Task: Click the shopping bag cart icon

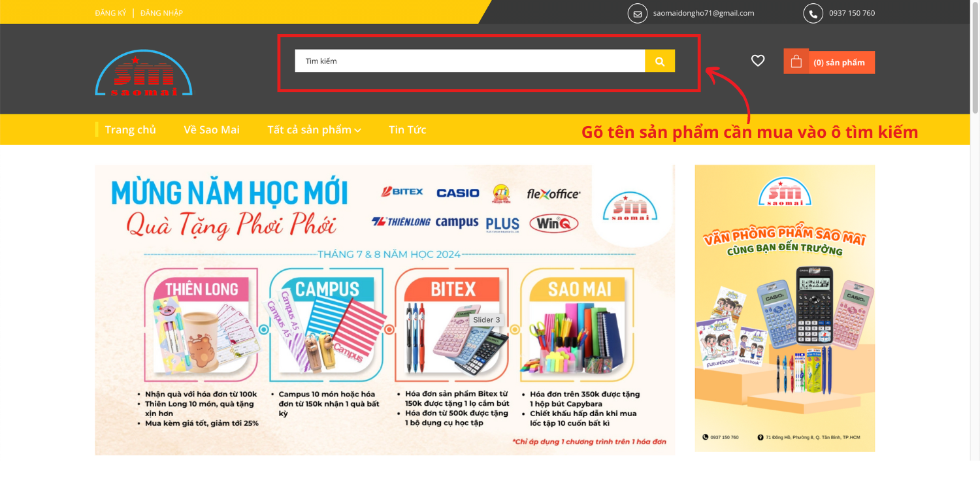Action: pos(796,61)
